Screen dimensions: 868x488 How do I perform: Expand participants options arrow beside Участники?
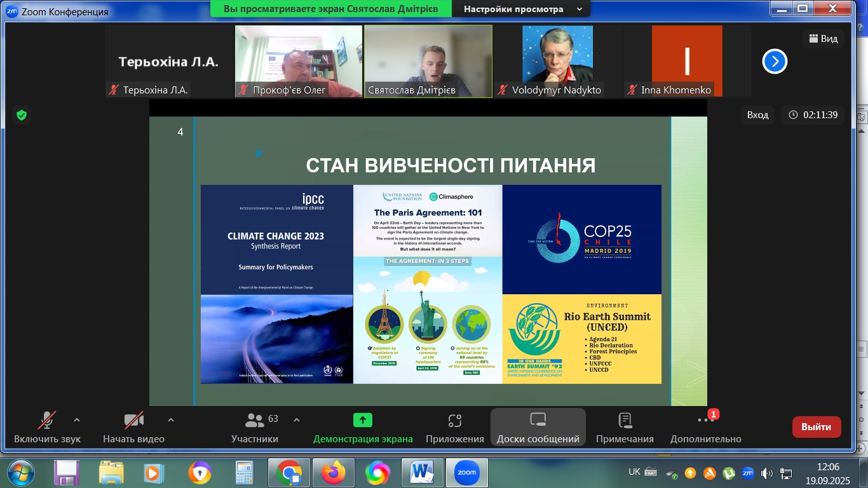point(296,420)
